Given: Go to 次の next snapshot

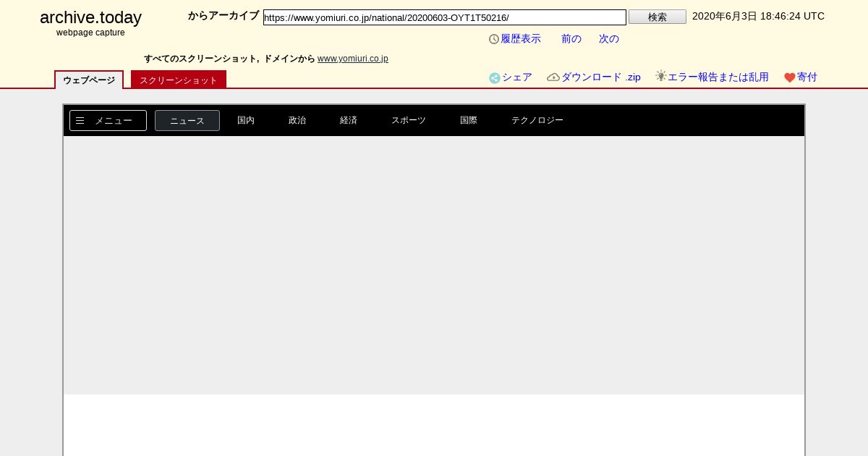Looking at the screenshot, I should [609, 39].
